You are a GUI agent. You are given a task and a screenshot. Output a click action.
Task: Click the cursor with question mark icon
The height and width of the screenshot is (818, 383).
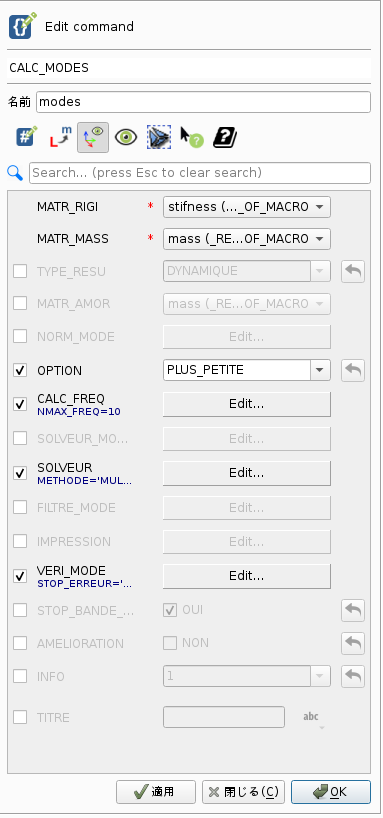click(x=192, y=137)
